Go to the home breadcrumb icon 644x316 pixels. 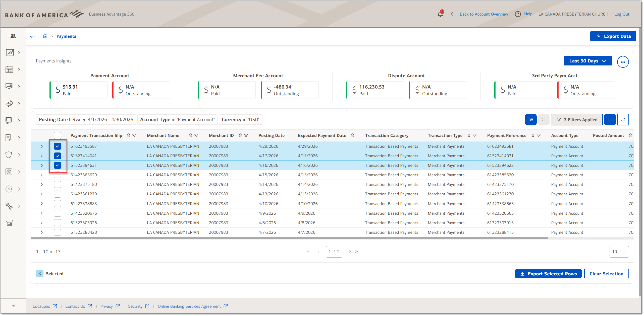(x=45, y=36)
